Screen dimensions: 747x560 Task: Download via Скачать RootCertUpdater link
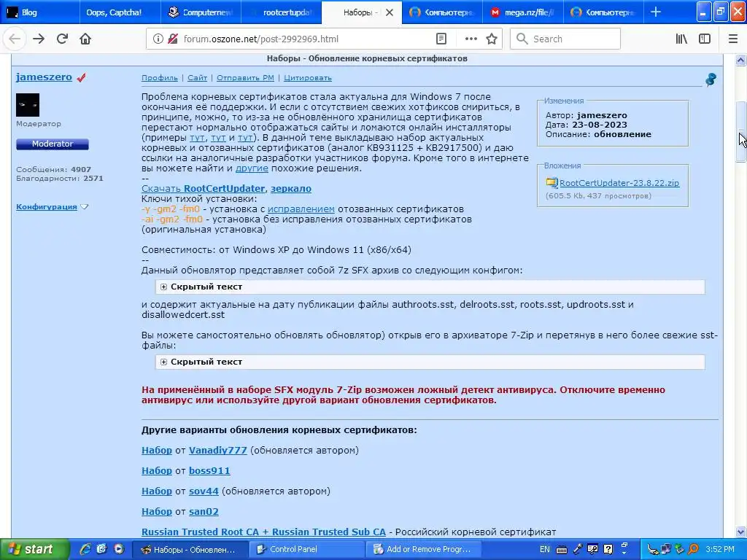[x=203, y=189]
